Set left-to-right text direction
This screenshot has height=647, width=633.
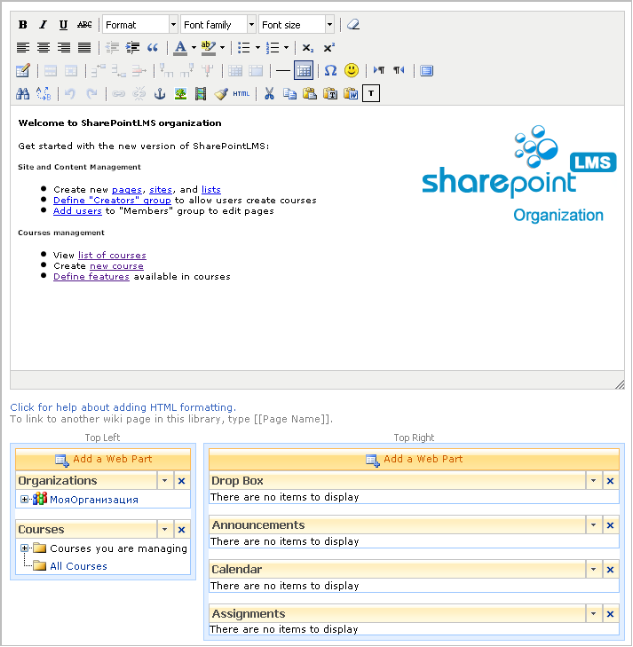(x=379, y=71)
